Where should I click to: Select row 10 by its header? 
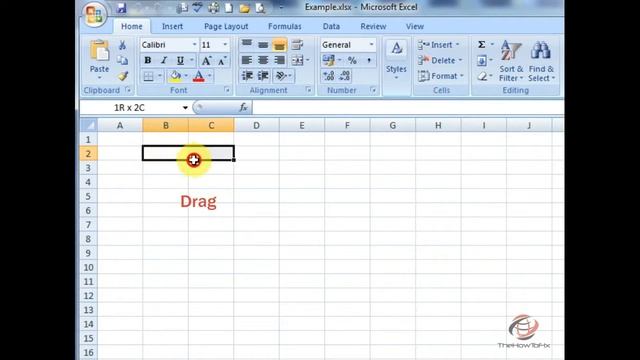[x=89, y=267]
